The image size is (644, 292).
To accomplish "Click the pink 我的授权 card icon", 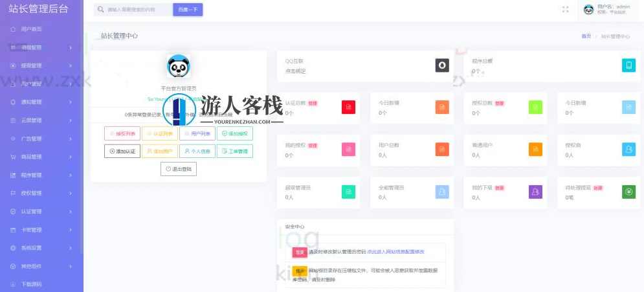I will [349, 150].
